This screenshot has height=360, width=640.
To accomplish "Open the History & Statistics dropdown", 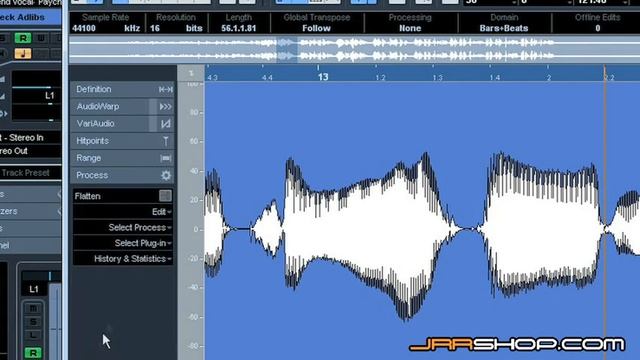I will pos(123,259).
